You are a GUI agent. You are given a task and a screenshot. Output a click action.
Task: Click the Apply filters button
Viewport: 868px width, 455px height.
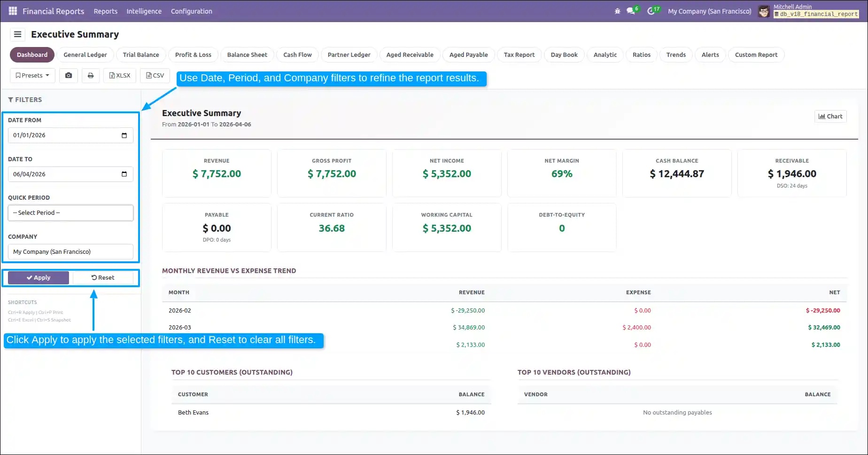[39, 278]
